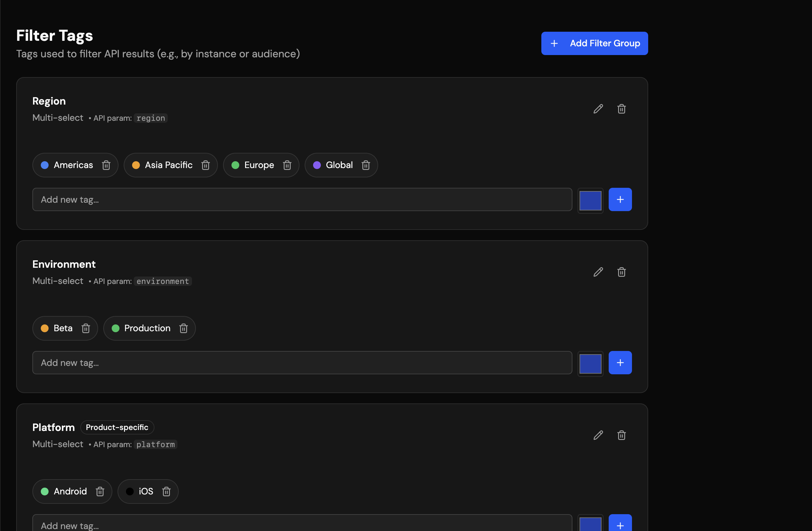Delete the Global tag
This screenshot has width=812, height=531.
coord(366,165)
